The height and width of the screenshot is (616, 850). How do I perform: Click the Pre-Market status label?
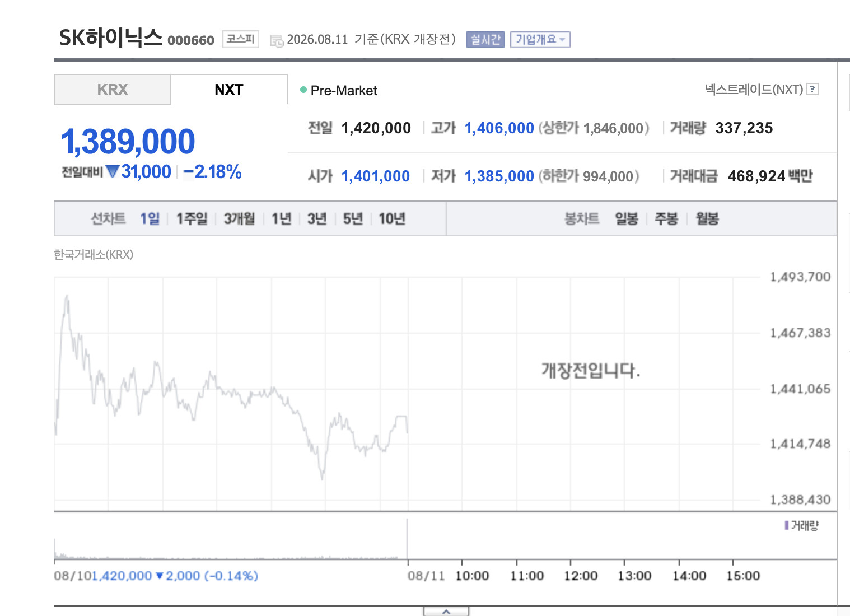tap(344, 91)
